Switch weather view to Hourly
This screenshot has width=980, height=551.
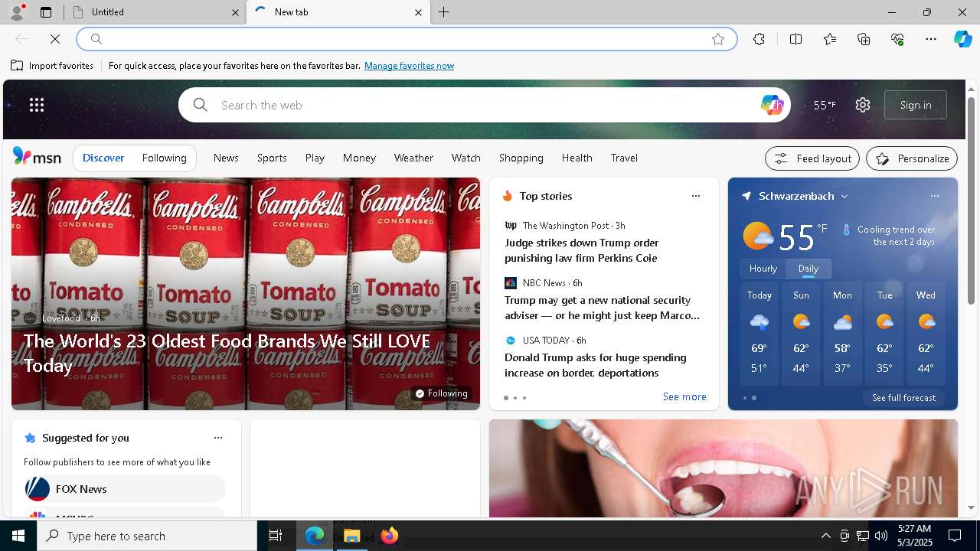pos(763,269)
